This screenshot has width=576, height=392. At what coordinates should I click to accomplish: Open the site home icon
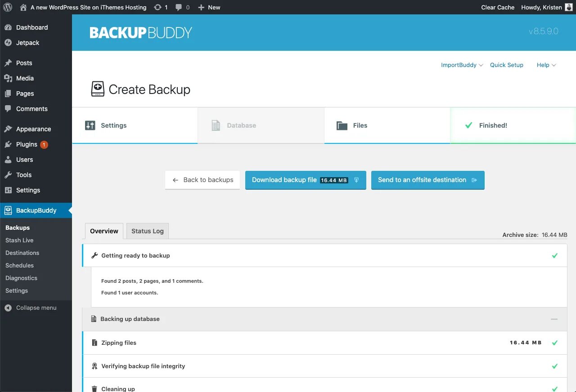pos(23,7)
